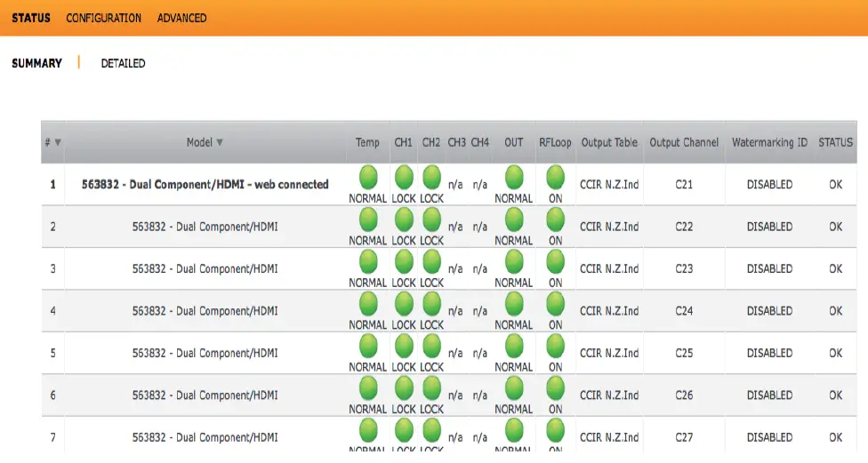Viewport: 868px width, 463px height.
Task: Click DISABLED watermarking in row 1
Action: 769,184
